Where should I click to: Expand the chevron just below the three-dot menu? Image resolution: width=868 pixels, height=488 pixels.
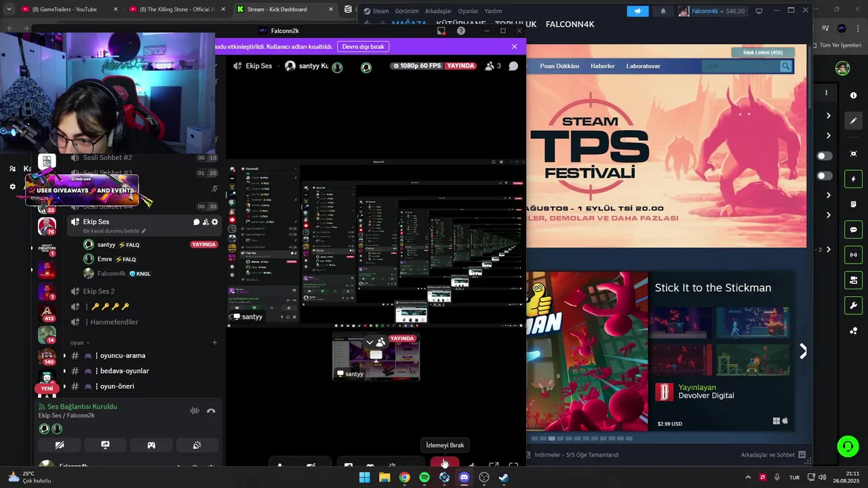828,116
